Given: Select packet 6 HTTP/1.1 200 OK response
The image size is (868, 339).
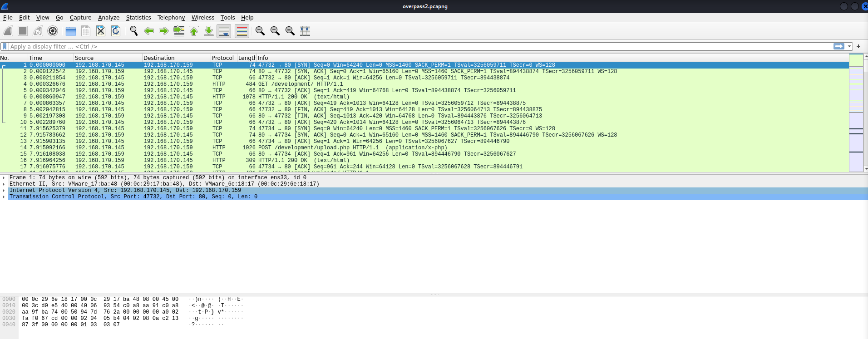Looking at the screenshot, I should coord(424,97).
